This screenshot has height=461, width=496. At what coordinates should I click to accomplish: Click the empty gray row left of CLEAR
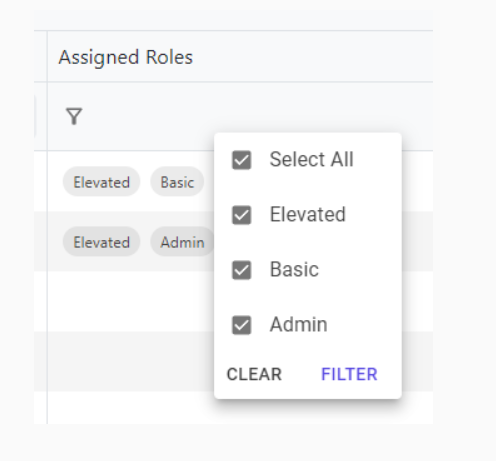click(131, 361)
